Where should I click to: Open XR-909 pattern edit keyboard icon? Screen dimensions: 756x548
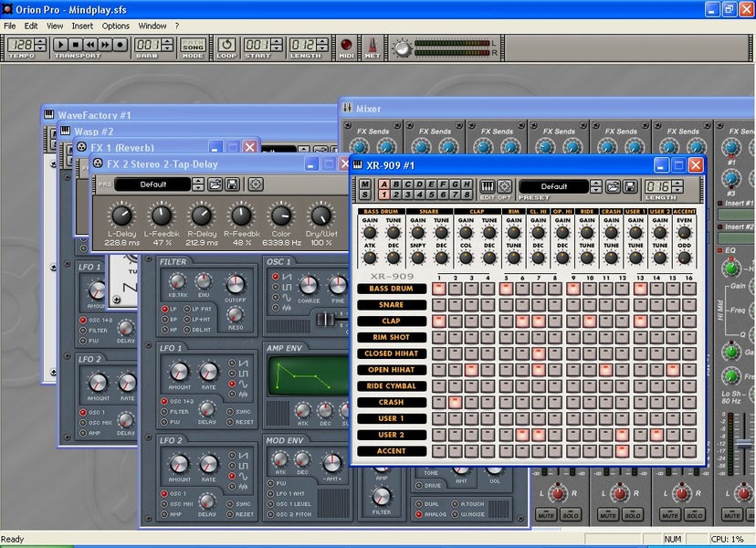click(488, 186)
